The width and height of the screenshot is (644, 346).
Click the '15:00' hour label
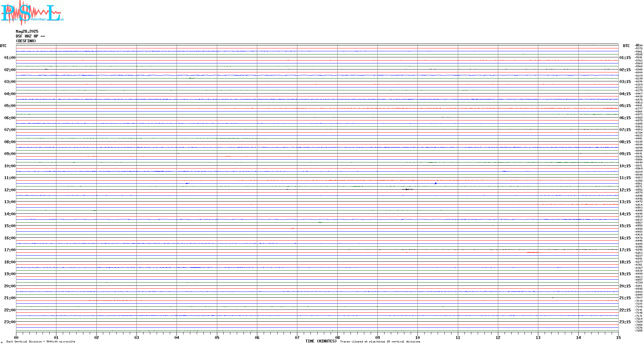[10, 226]
